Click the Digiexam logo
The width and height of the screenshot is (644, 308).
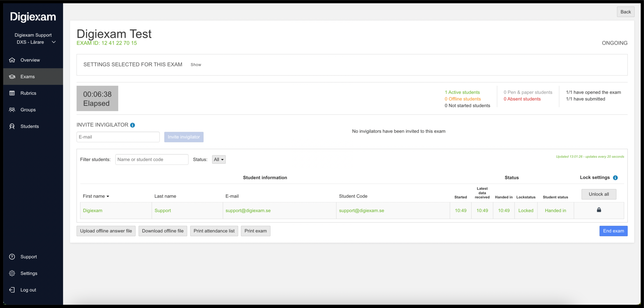pos(33,17)
